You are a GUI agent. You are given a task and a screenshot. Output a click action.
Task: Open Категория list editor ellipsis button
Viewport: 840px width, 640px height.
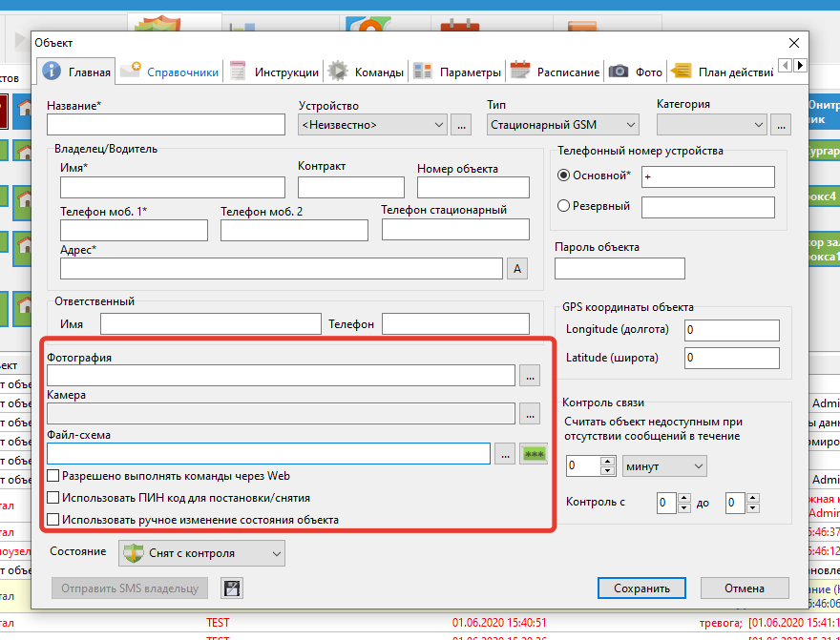tap(781, 125)
